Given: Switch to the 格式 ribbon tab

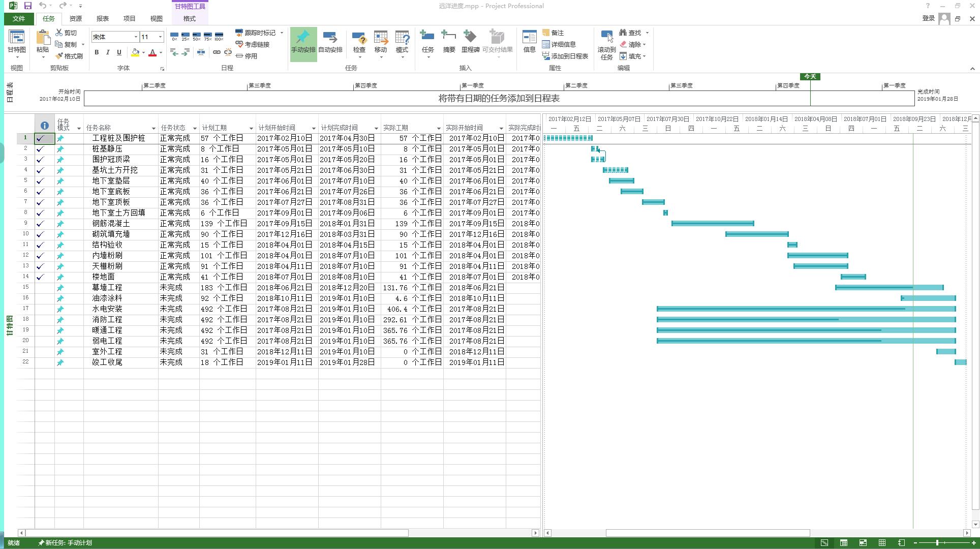Looking at the screenshot, I should [x=189, y=18].
